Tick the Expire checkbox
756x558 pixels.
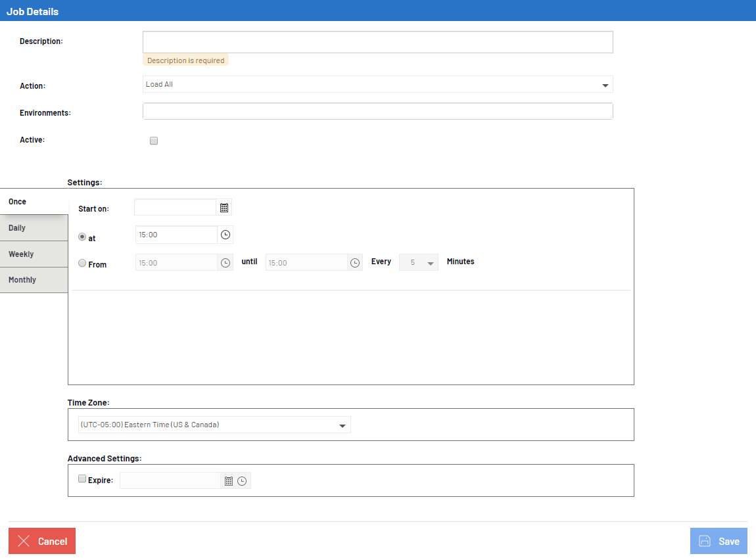(x=82, y=479)
